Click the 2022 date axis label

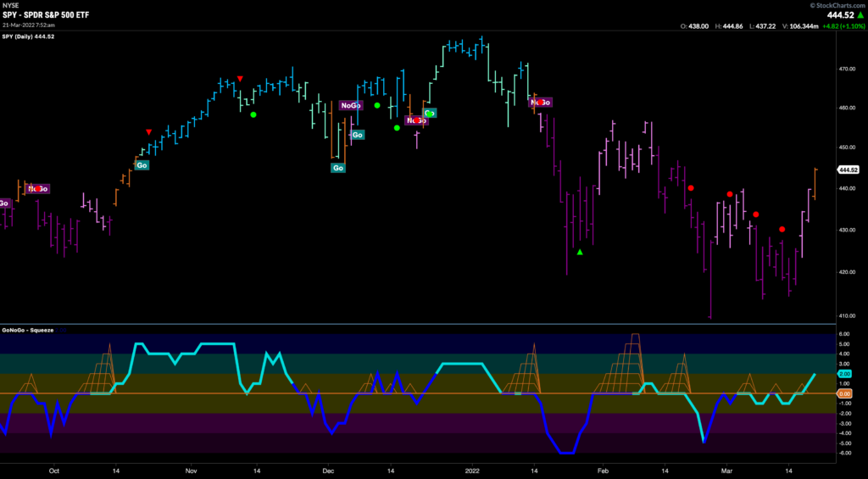[473, 469]
